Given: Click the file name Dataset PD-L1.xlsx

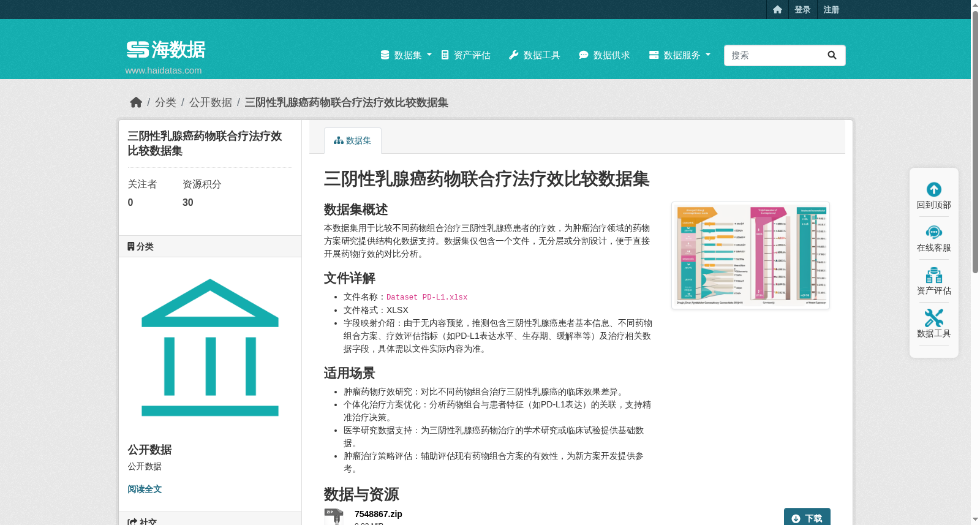Looking at the screenshot, I should (427, 297).
